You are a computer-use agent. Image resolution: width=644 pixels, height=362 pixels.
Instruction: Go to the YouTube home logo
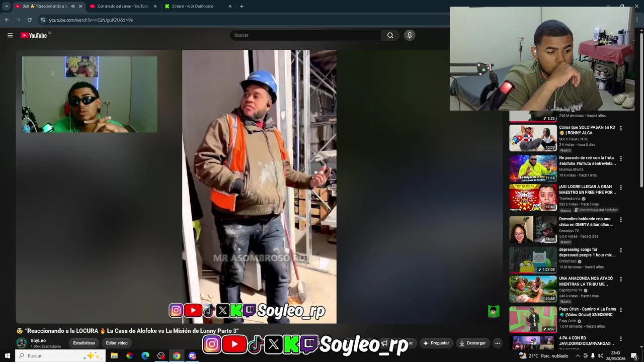point(34,35)
